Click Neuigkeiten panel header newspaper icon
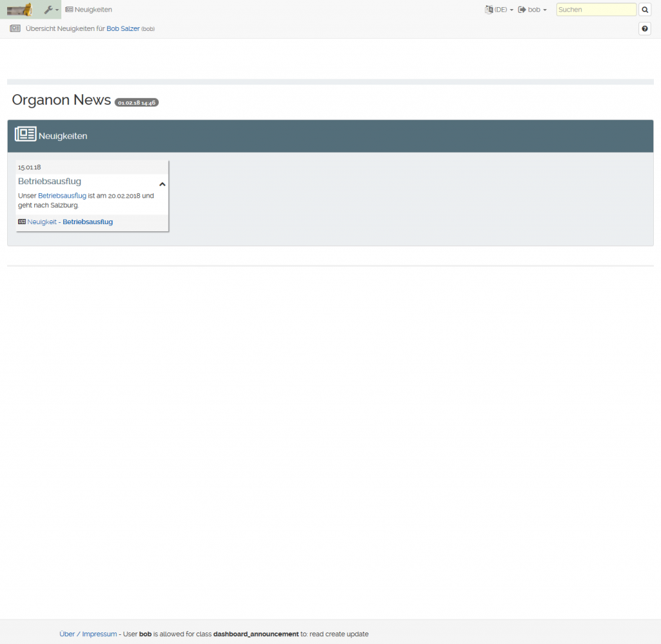The width and height of the screenshot is (661, 644). [25, 134]
